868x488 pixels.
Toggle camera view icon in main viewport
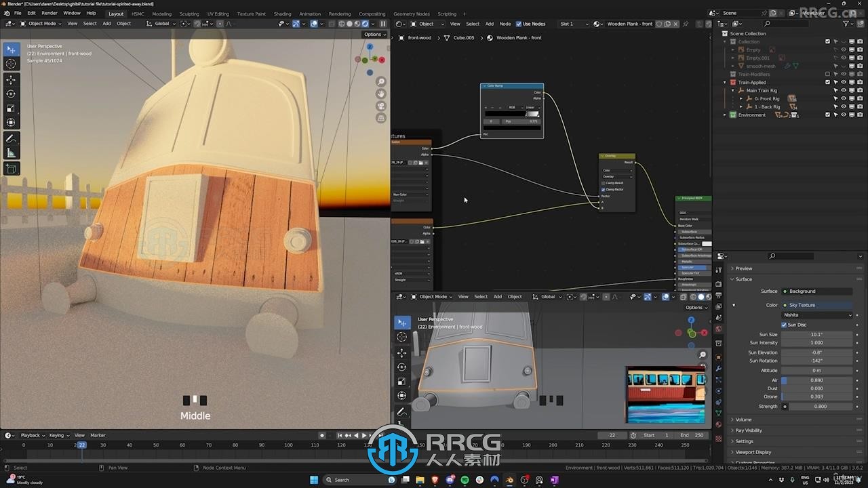click(x=381, y=106)
